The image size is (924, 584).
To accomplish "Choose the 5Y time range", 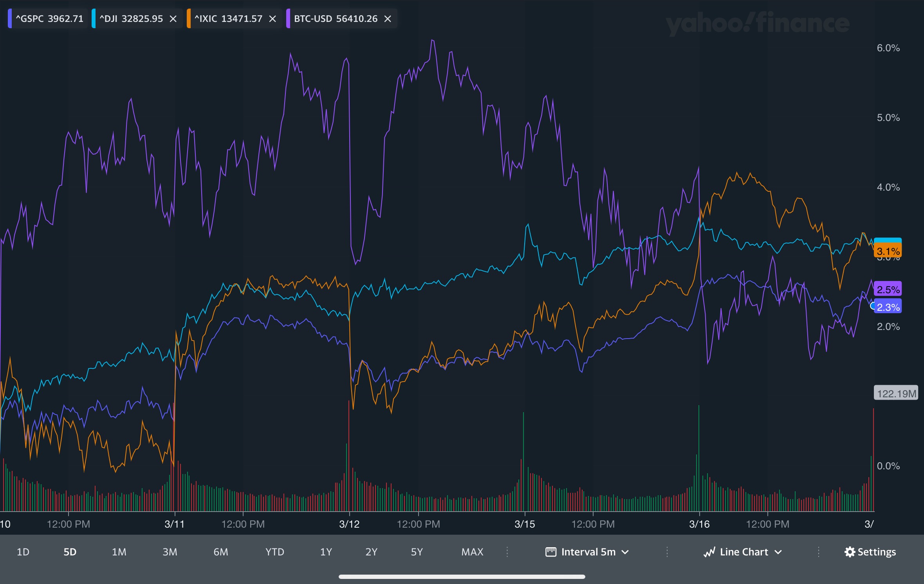I will (417, 552).
